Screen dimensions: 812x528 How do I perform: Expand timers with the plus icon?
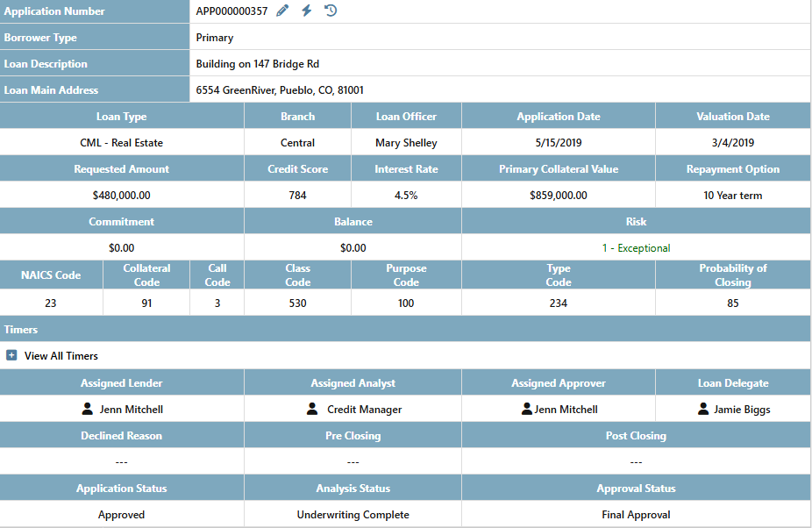pos(11,355)
